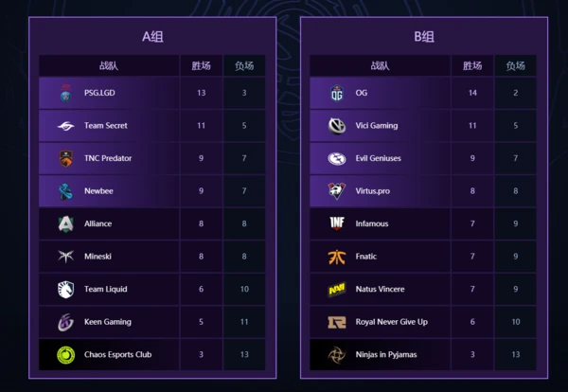
Task: Click the Virtus.pro bear logo
Action: (337, 191)
